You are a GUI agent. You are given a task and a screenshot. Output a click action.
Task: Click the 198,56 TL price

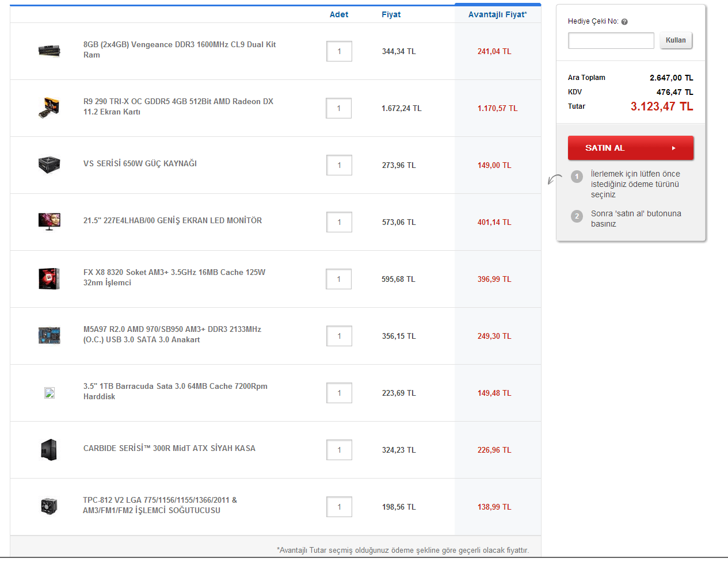(399, 507)
